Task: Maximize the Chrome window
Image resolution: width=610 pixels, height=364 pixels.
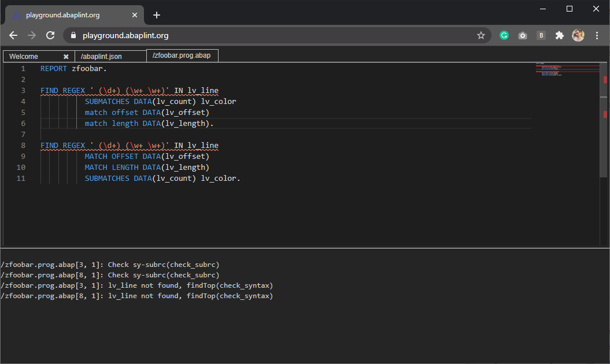Action: [x=569, y=9]
